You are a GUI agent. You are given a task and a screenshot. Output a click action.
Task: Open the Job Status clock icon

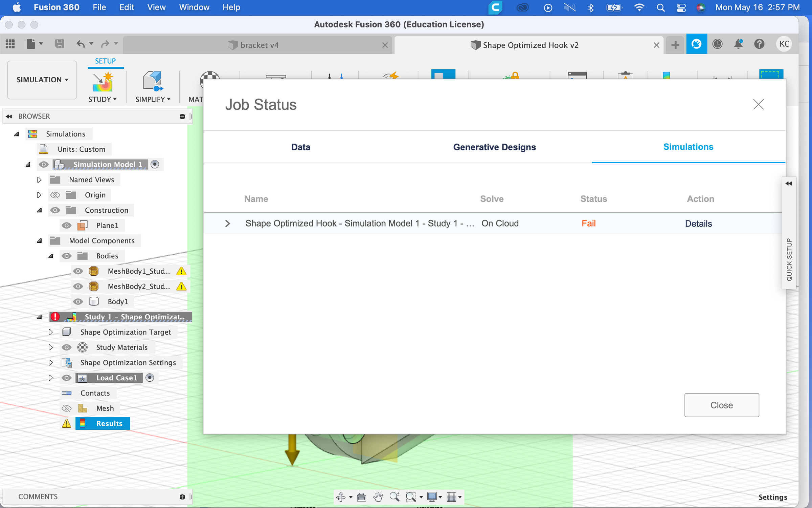tap(717, 44)
